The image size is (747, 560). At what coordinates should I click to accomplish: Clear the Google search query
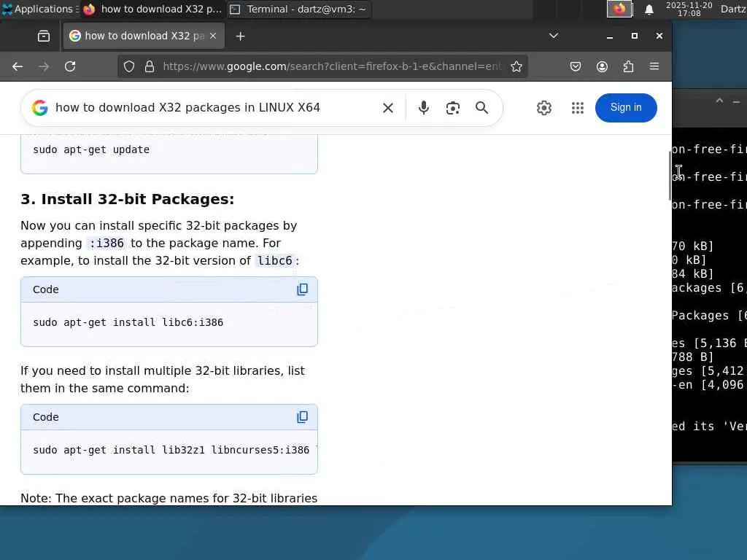tap(388, 108)
